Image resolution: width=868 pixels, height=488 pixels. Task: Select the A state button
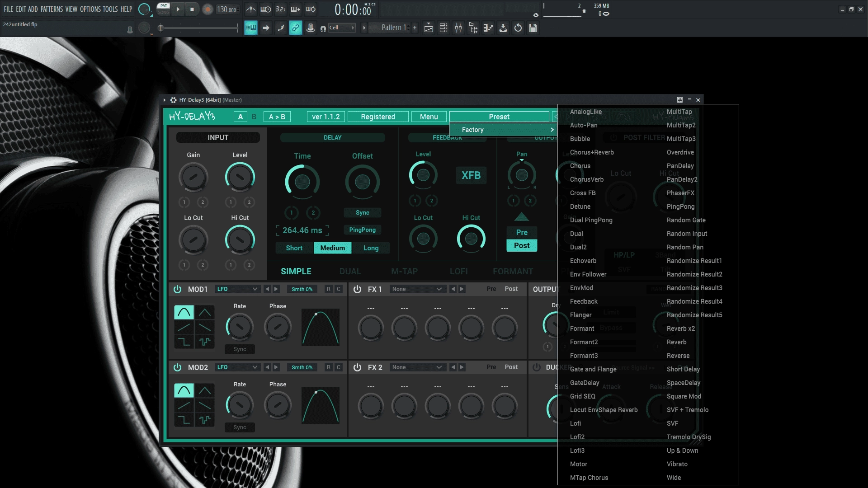[x=241, y=117]
